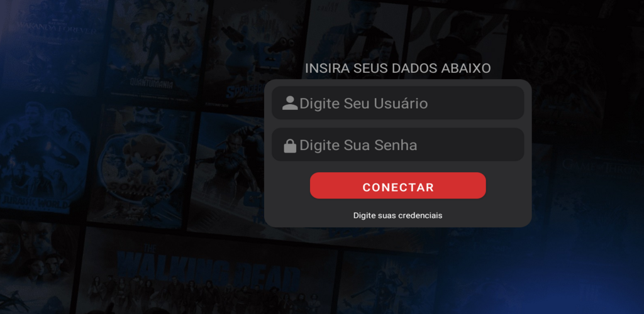
Task: Select the Quantumania poster
Action: pos(156,49)
